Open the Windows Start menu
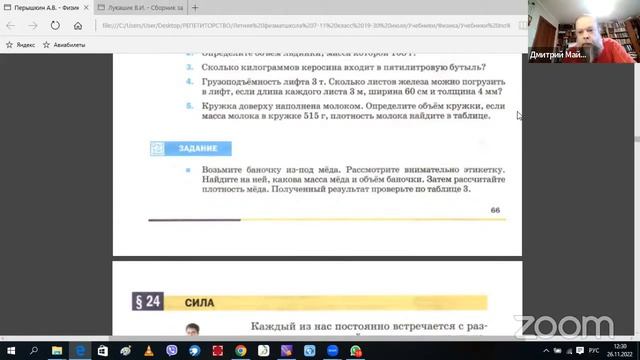This screenshot has width=640, height=360. pos(11,351)
